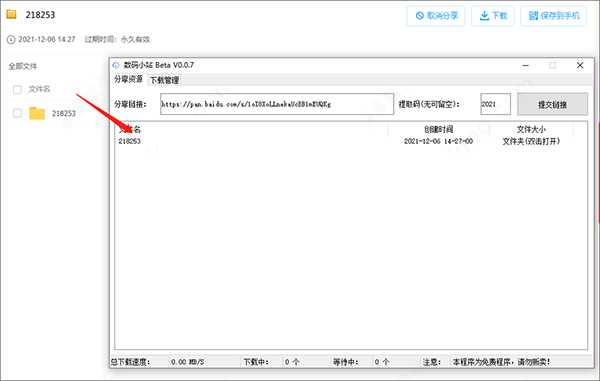Minimize the 数码小站 window

(526, 65)
